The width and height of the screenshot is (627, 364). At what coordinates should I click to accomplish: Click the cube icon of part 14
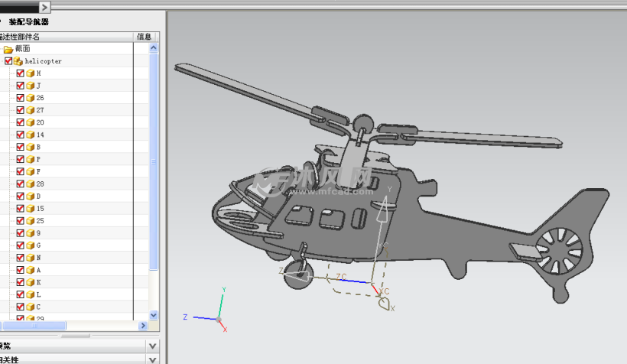(x=31, y=135)
